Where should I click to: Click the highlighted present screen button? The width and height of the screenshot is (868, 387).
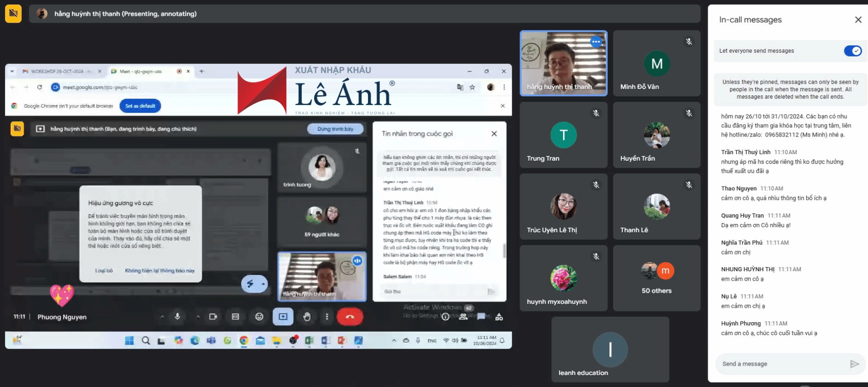coord(283,317)
